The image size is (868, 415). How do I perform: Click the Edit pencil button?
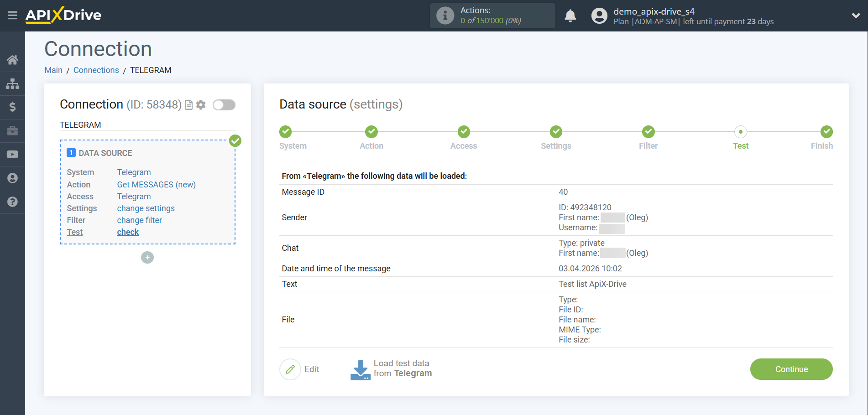click(x=290, y=369)
